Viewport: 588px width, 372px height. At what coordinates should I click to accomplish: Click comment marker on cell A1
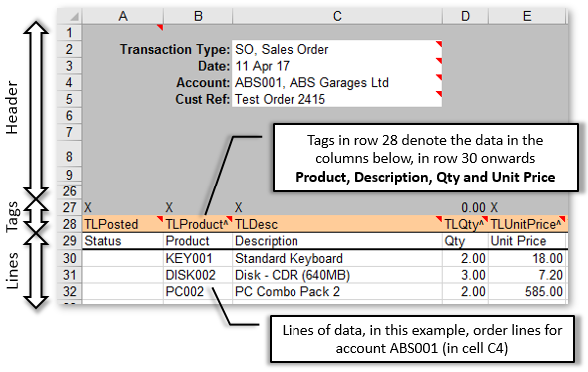click(160, 27)
